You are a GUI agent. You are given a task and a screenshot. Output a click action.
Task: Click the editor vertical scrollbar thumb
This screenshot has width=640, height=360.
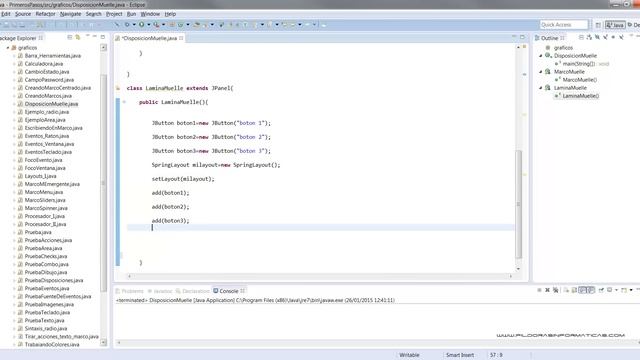coord(518,204)
